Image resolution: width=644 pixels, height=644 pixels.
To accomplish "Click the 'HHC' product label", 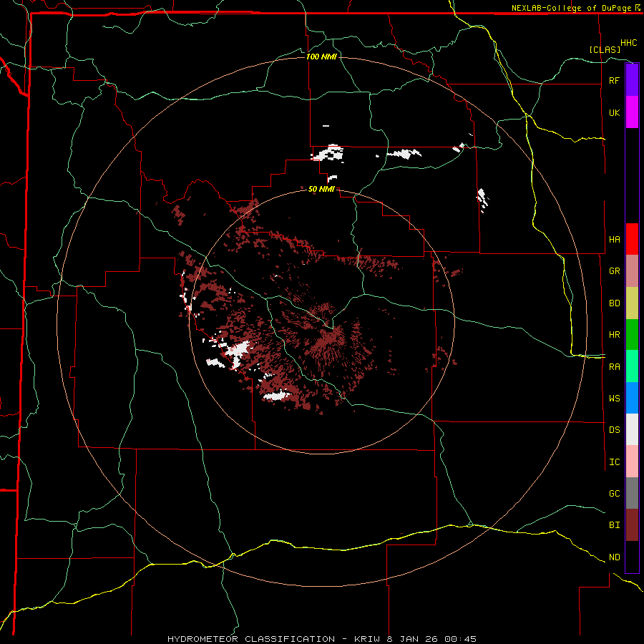I will click(629, 43).
